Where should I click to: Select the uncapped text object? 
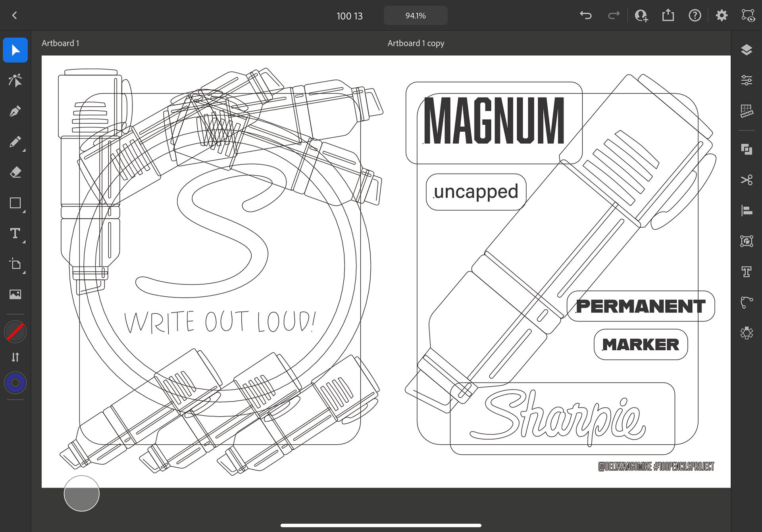pos(476,192)
